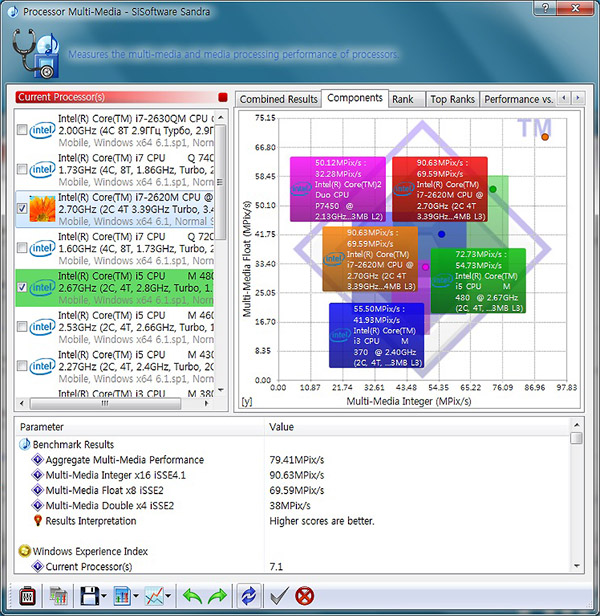Image resolution: width=600 pixels, height=616 pixels.
Task: Select the Benchmark Results tree node
Action: pyautogui.click(x=73, y=444)
